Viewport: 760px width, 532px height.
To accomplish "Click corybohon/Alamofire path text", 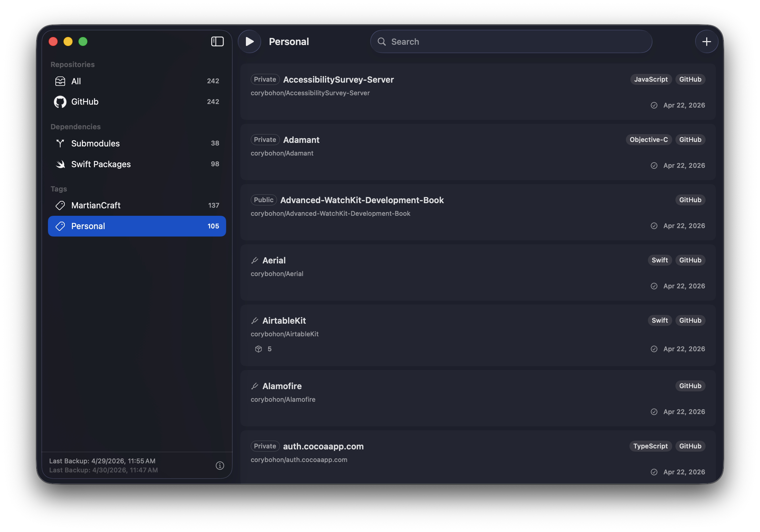I will click(x=283, y=399).
